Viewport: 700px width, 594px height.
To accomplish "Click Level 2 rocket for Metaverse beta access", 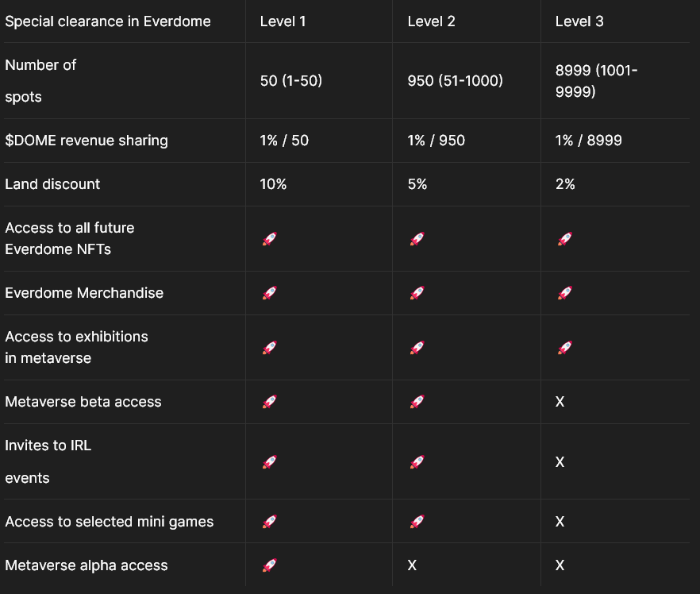I will point(417,402).
